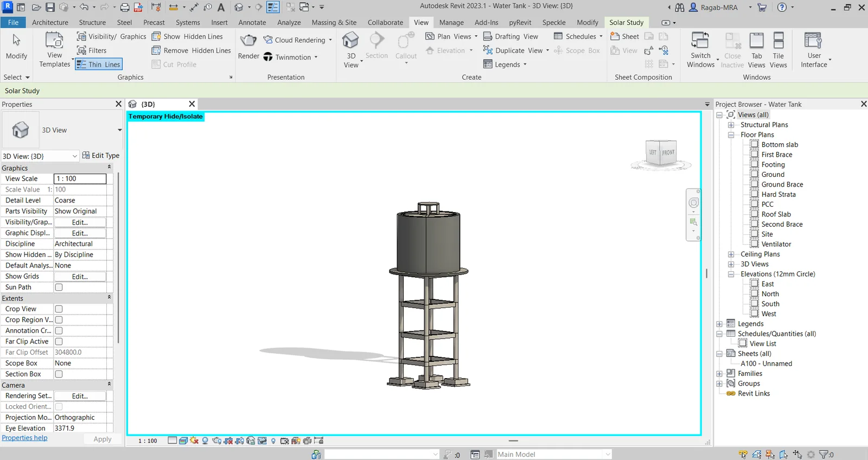Click the Visual Style icon in view control bar

pyautogui.click(x=183, y=440)
